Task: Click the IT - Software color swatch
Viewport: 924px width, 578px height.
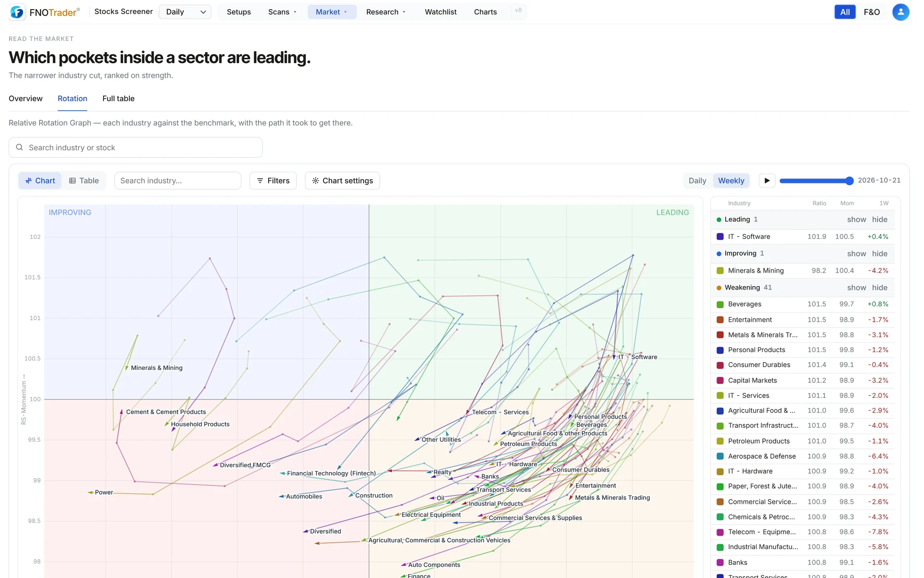Action: point(720,236)
